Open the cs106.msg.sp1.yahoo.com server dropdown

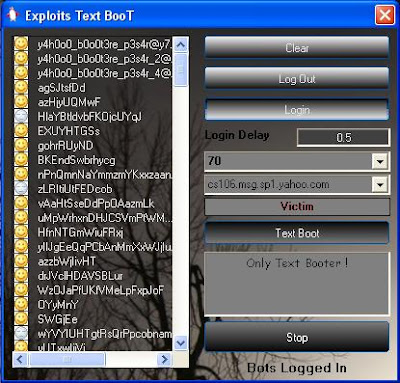380,185
